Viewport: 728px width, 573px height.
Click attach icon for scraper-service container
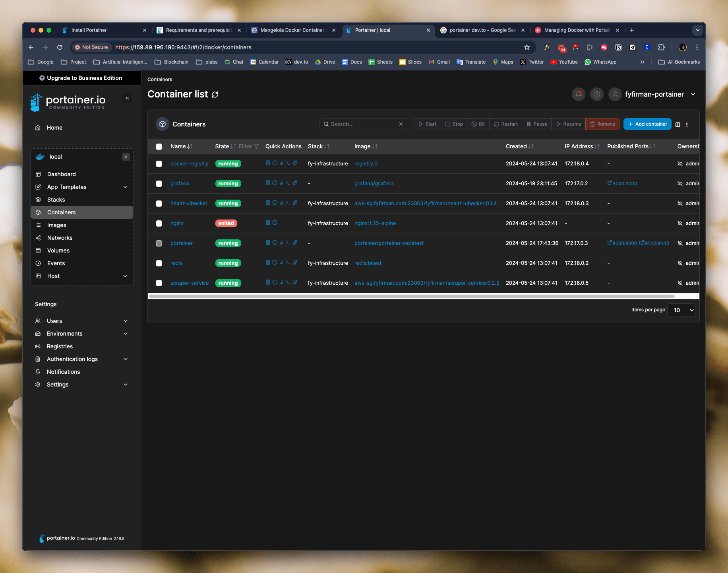pos(295,282)
